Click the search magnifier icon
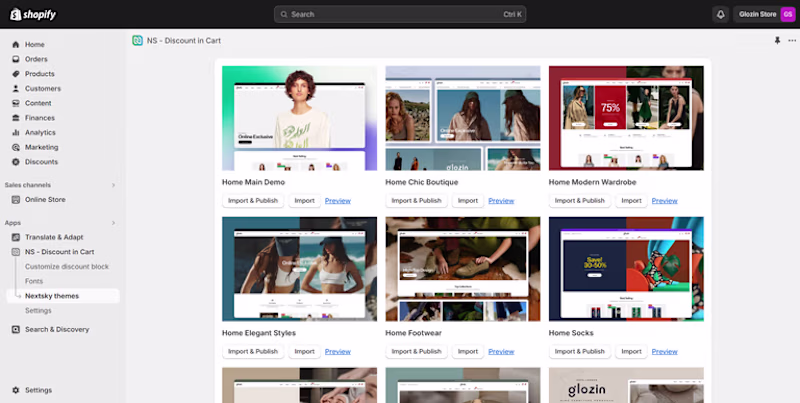The image size is (800, 403). 284,14
